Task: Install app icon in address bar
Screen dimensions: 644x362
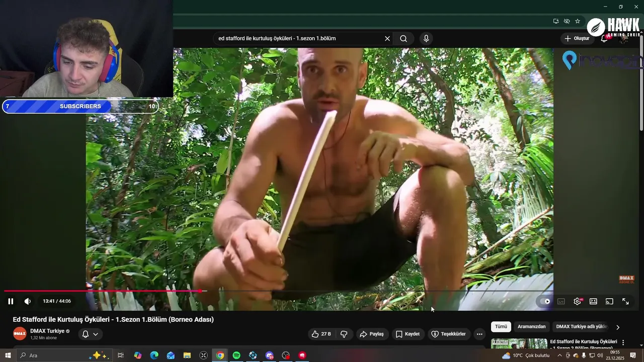Action: tap(555, 21)
